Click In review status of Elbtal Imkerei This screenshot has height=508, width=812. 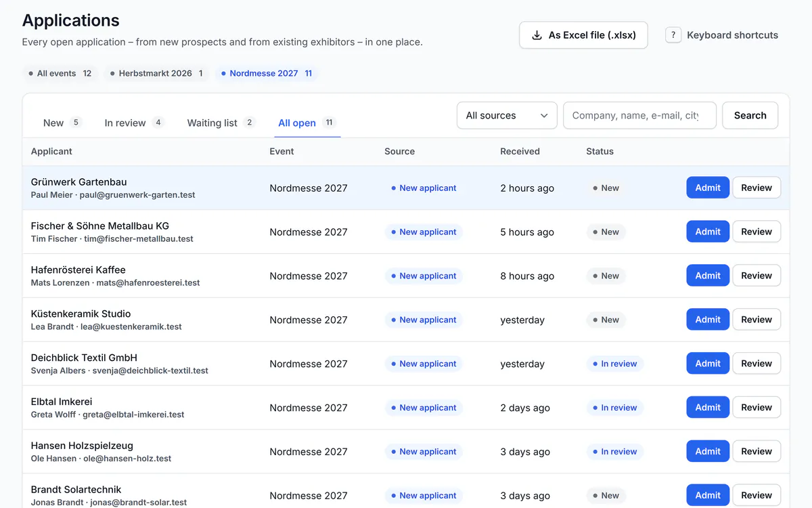point(615,408)
